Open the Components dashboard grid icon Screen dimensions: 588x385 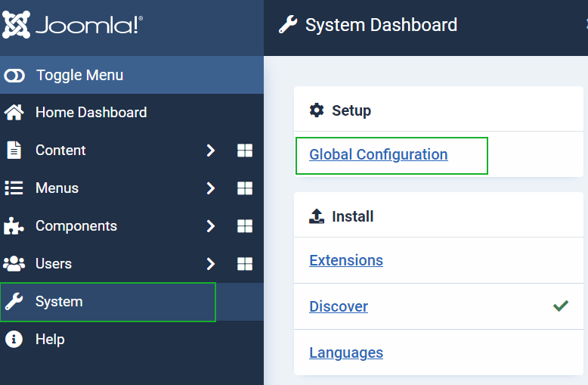[x=245, y=226]
